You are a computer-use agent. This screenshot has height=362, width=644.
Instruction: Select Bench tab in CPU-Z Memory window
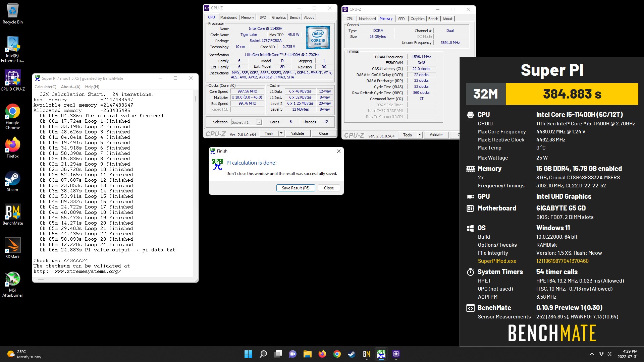coord(433,19)
